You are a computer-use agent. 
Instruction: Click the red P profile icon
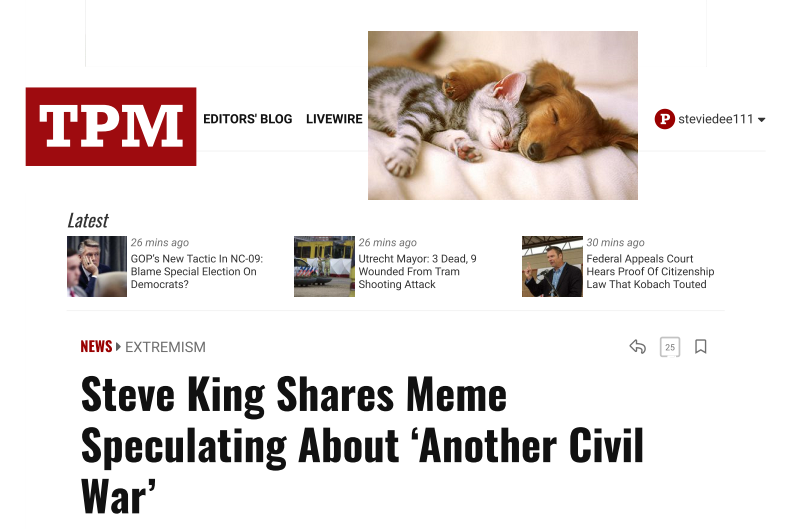coord(665,119)
